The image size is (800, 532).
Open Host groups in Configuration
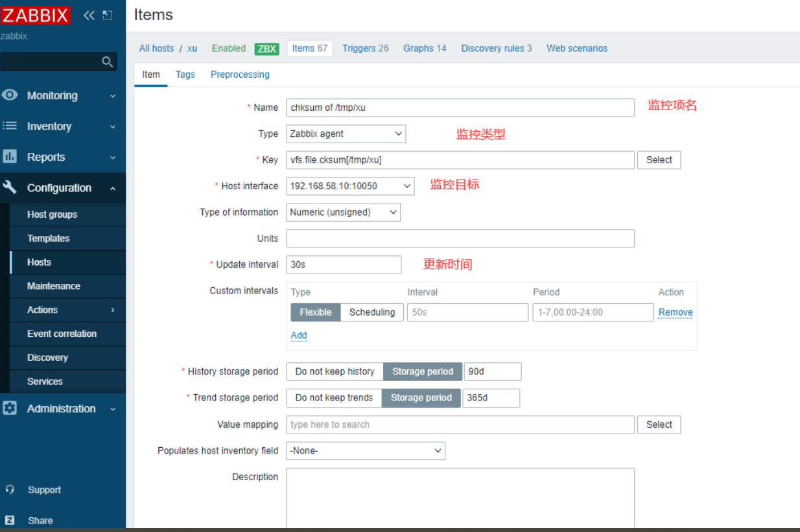coord(67,214)
